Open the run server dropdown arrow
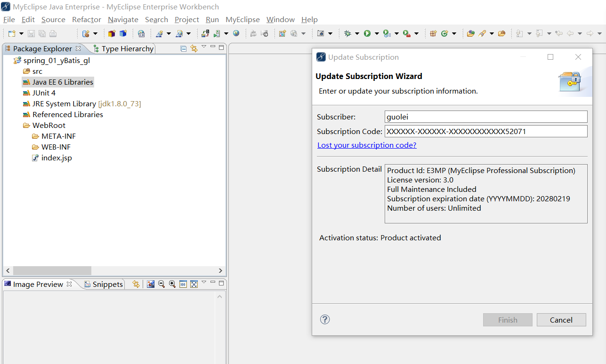This screenshot has height=364, width=606. [x=226, y=33]
